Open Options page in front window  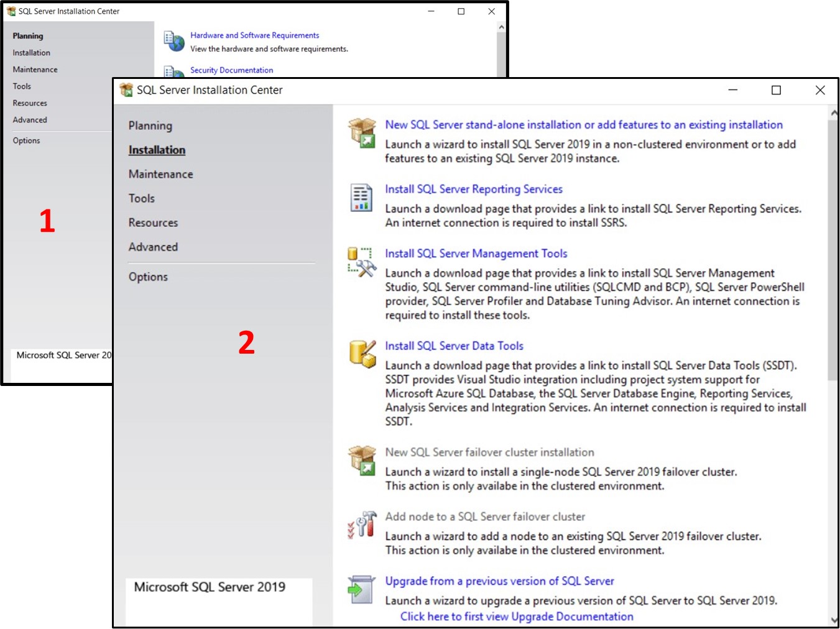point(148,277)
